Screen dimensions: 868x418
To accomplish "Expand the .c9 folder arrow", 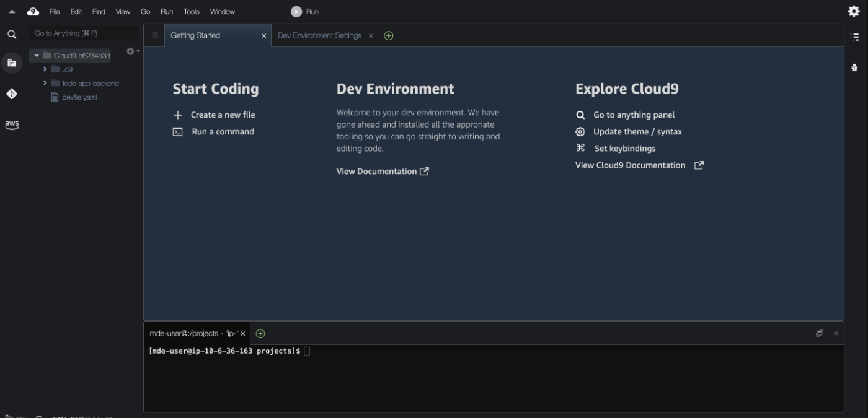I will (x=45, y=69).
